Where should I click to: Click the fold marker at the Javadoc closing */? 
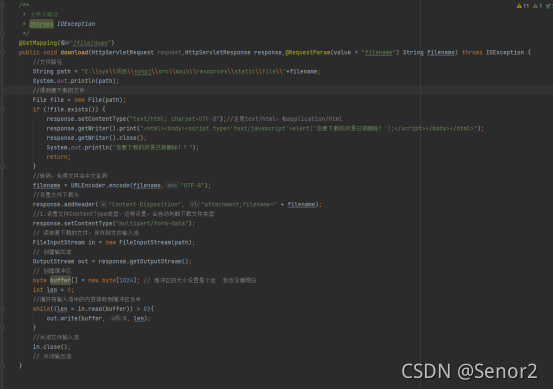tap(3, 33)
